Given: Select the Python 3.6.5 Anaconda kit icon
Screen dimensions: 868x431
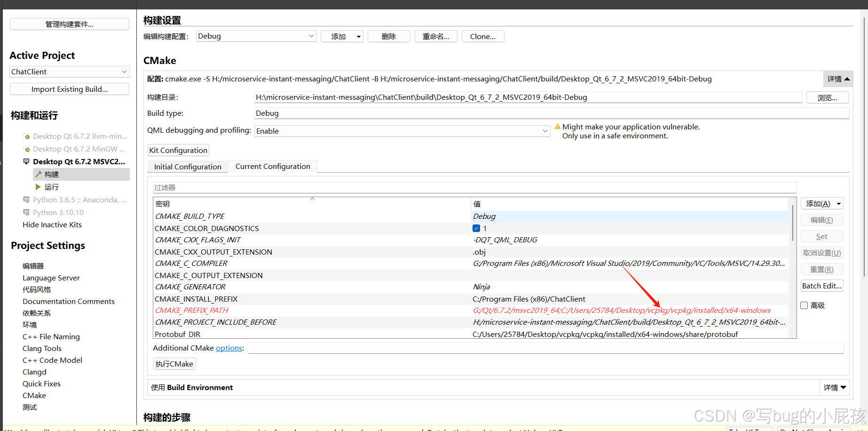Looking at the screenshot, I should (26, 200).
